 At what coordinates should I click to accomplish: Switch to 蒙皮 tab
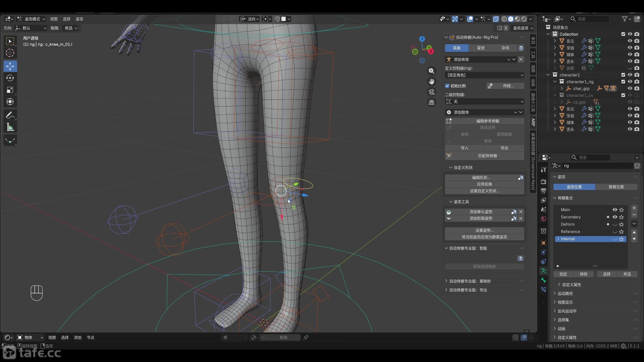coord(481,48)
